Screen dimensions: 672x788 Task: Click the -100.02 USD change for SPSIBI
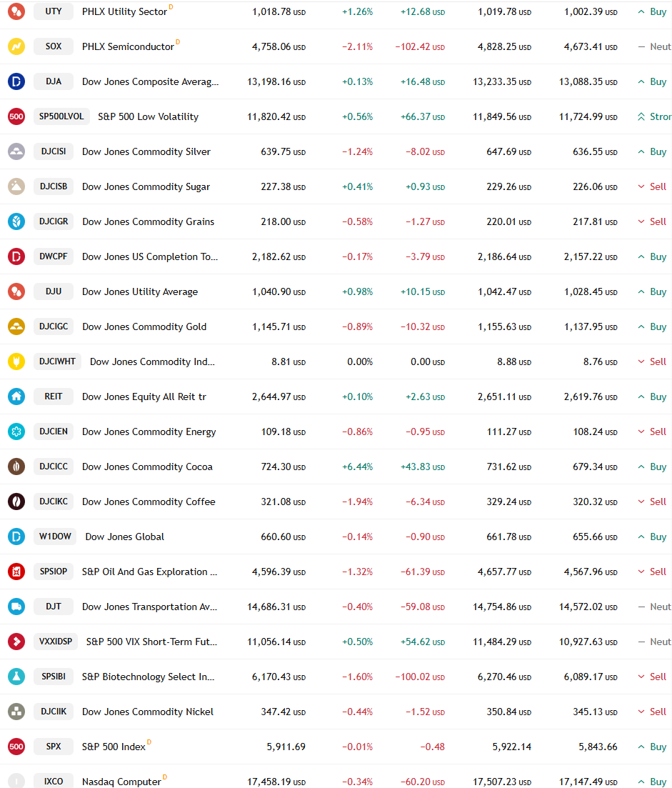420,677
